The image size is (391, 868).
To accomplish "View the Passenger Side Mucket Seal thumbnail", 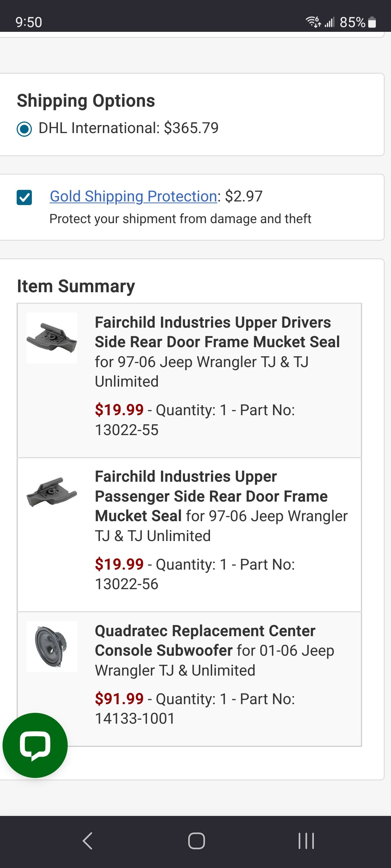I will click(x=52, y=492).
